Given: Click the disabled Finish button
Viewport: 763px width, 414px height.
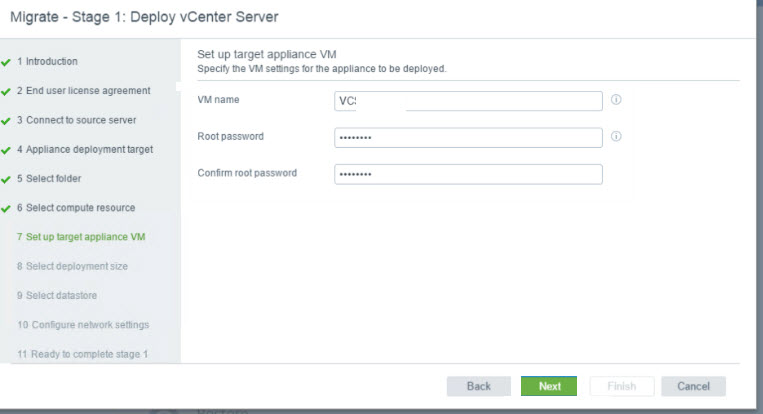Looking at the screenshot, I should coord(621,386).
